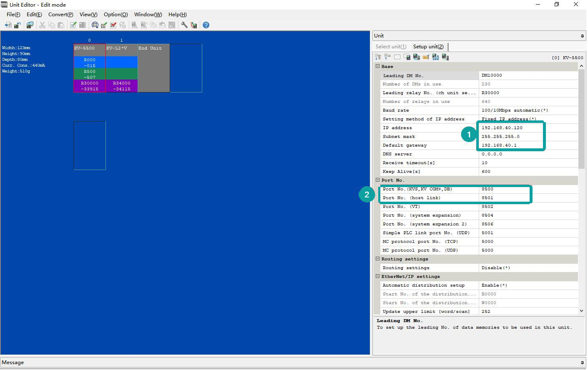Open the Setting method of IP address dropdown

[528, 119]
